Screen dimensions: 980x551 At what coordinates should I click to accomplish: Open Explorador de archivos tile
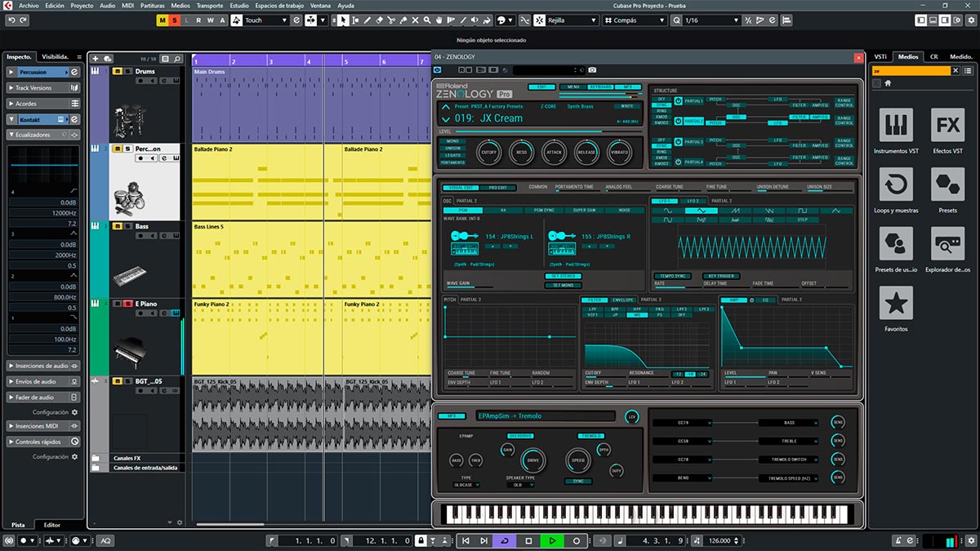click(x=948, y=243)
